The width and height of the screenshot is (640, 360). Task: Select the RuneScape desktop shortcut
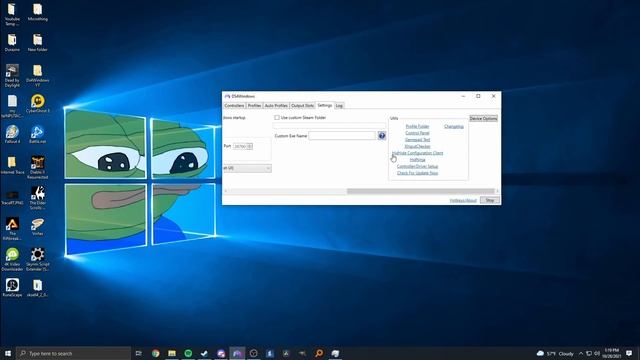tap(12, 287)
